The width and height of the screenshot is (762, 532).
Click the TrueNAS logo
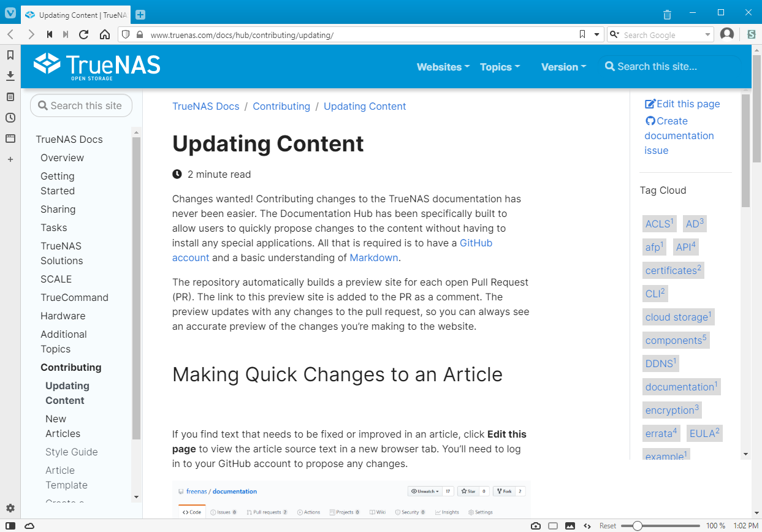(97, 66)
